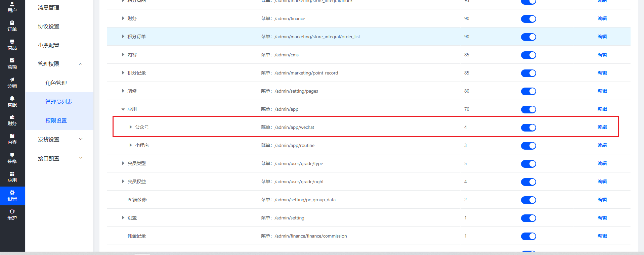Click 编辑 link for PC端装修 row

click(602, 200)
